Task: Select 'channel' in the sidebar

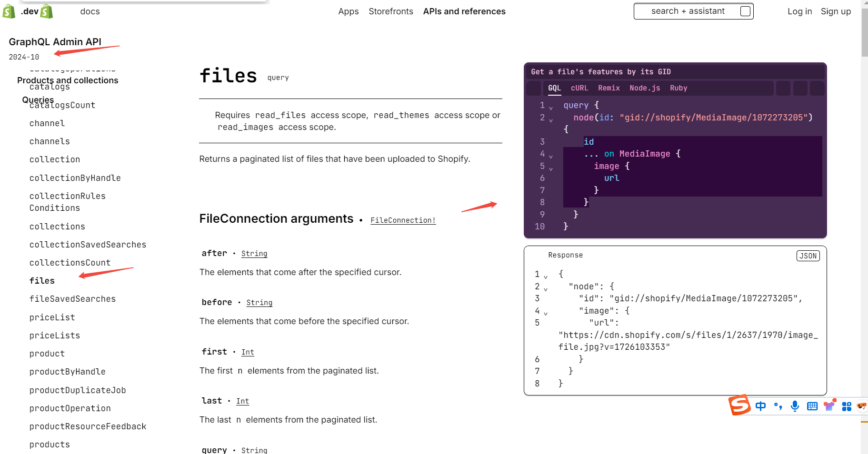Action: 47,123
